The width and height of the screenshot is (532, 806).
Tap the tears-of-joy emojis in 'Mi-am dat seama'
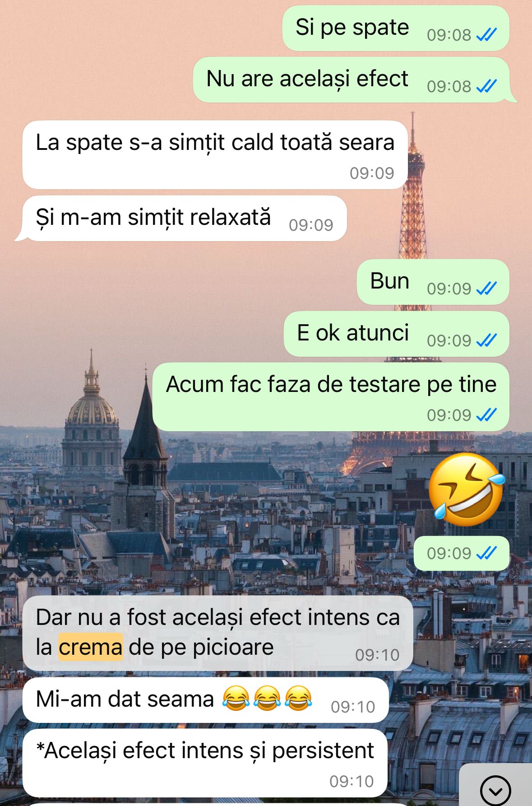coord(267,698)
